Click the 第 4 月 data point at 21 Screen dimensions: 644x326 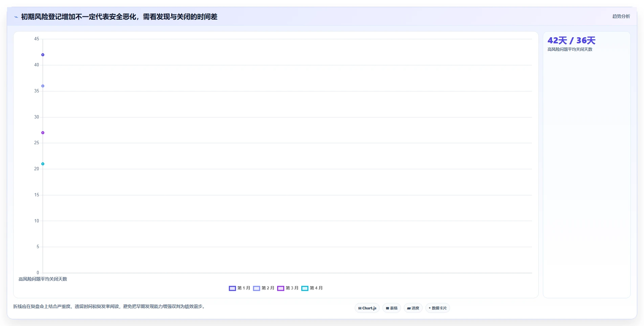(x=43, y=164)
